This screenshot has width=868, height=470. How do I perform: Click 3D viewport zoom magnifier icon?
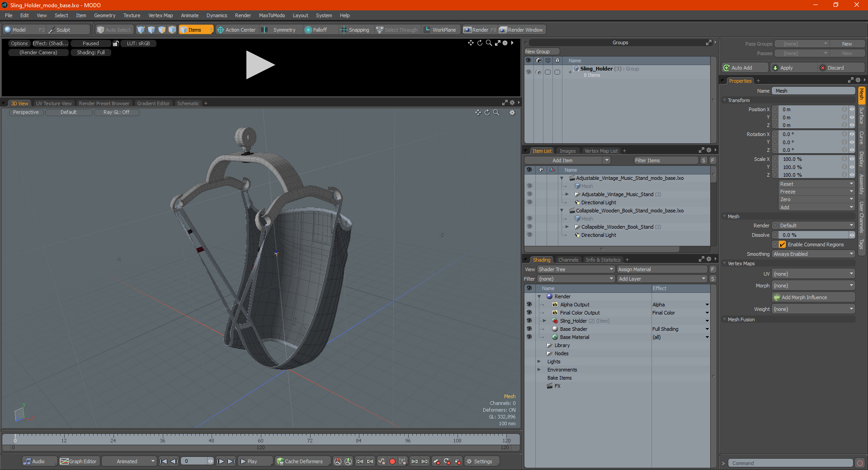(x=496, y=113)
